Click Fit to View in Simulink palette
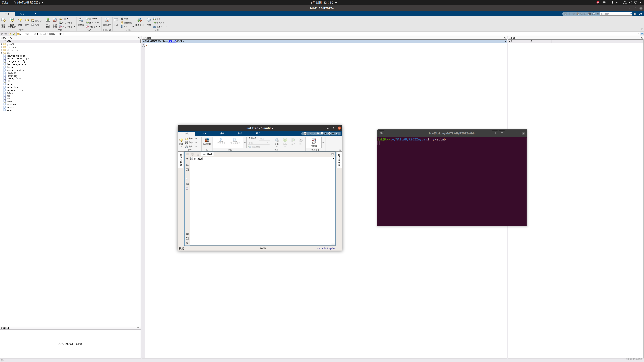The width and height of the screenshot is (644, 362). [x=187, y=170]
